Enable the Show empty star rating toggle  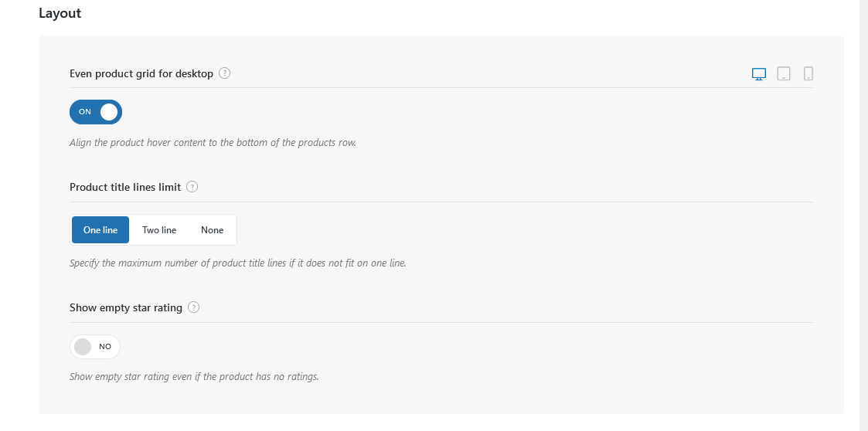tap(94, 347)
